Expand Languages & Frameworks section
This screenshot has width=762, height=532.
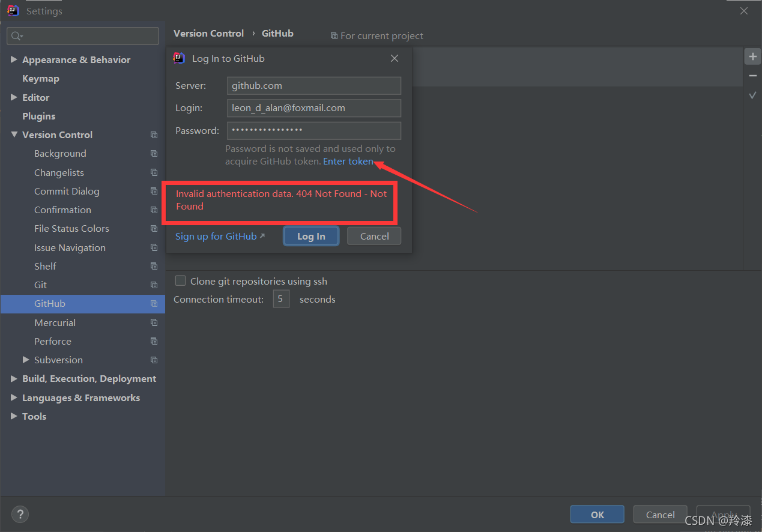(14, 397)
